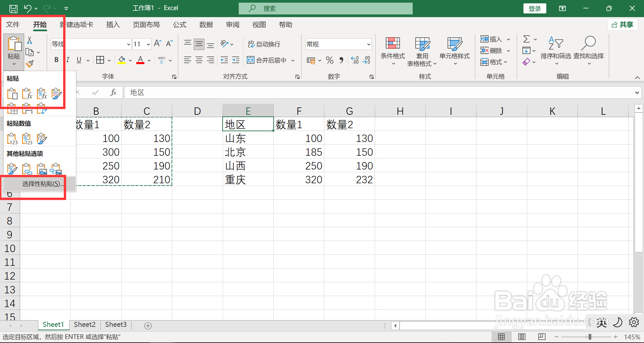
Task: Expand the Font Color dropdown arrow
Action: pyautogui.click(x=149, y=60)
